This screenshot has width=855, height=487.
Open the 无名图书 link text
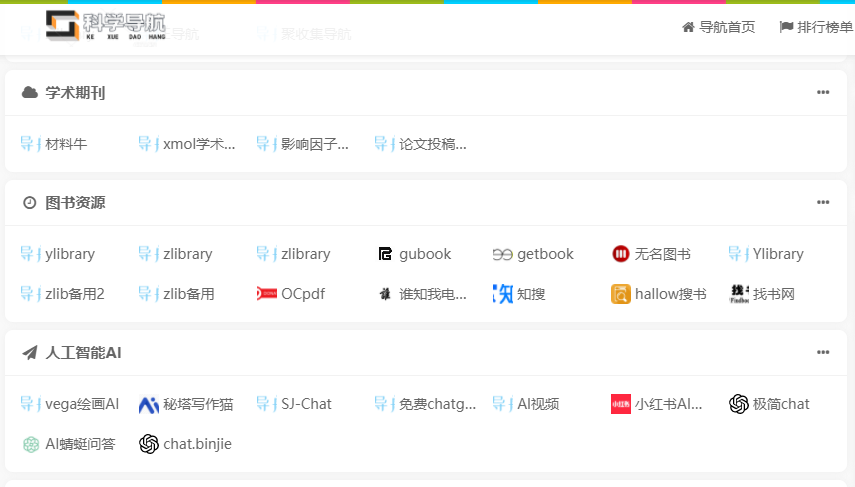coord(663,254)
